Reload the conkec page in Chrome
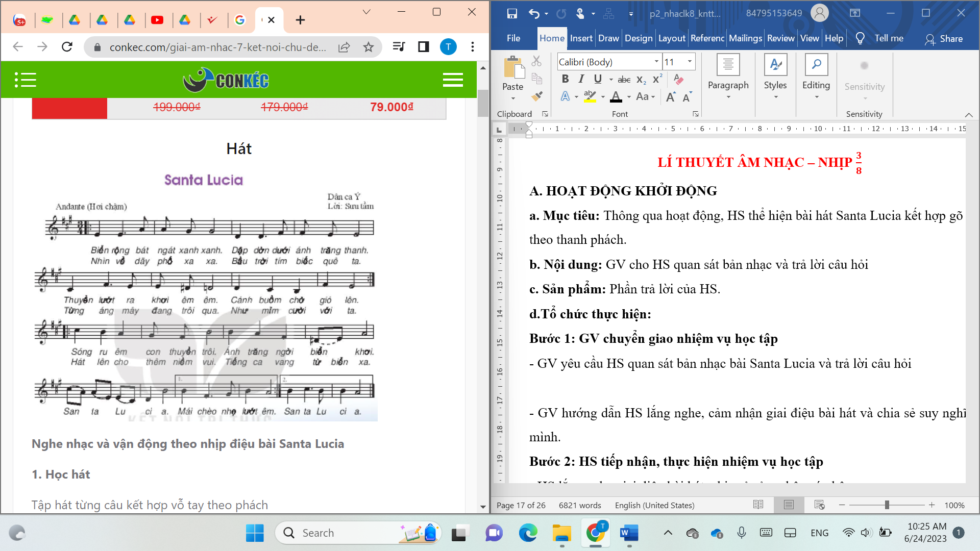This screenshot has width=980, height=551. (67, 47)
